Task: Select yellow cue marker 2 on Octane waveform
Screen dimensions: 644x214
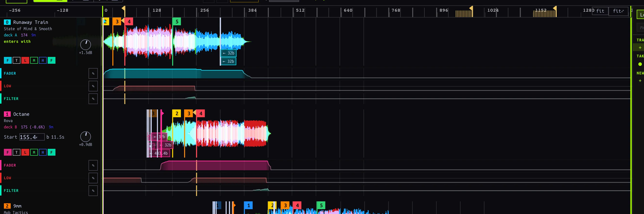Action: coord(177,114)
